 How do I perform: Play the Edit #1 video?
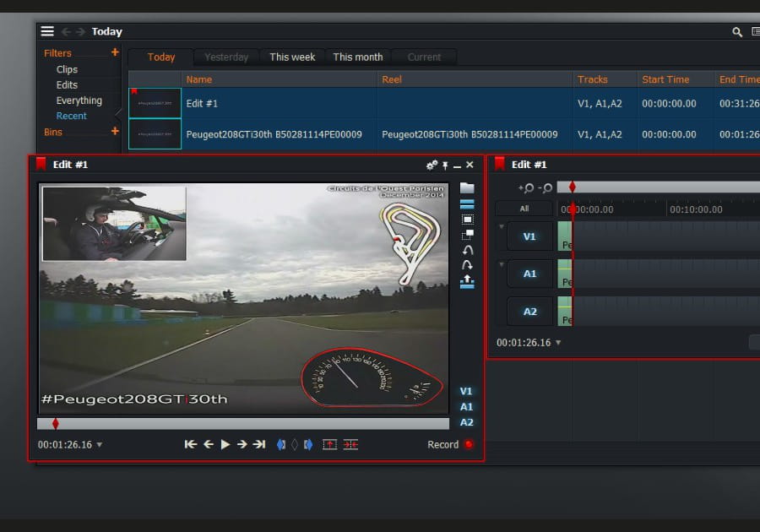point(225,444)
